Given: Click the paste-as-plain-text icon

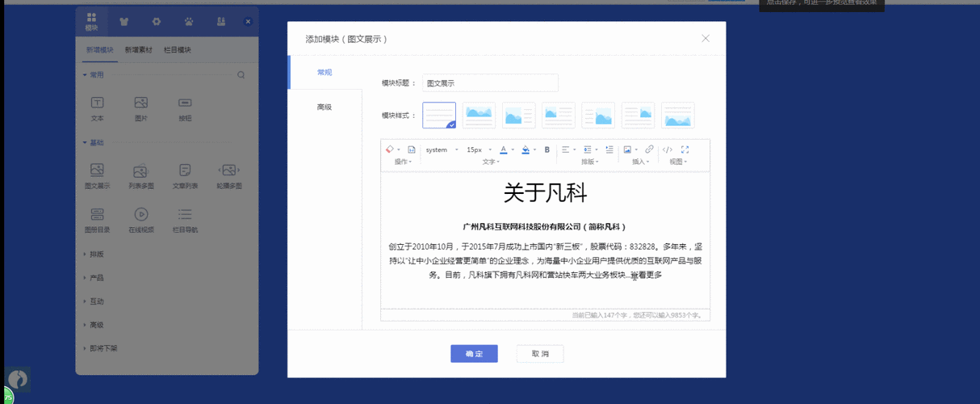Looking at the screenshot, I should [411, 149].
